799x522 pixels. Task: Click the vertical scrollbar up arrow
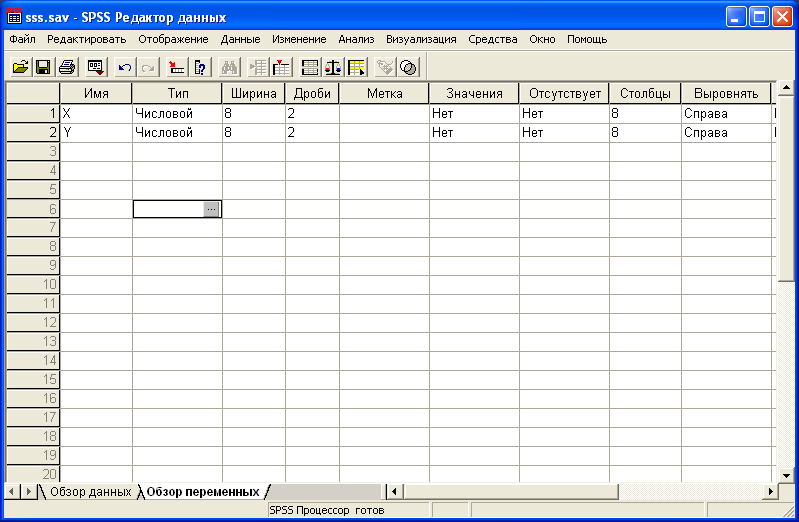786,88
